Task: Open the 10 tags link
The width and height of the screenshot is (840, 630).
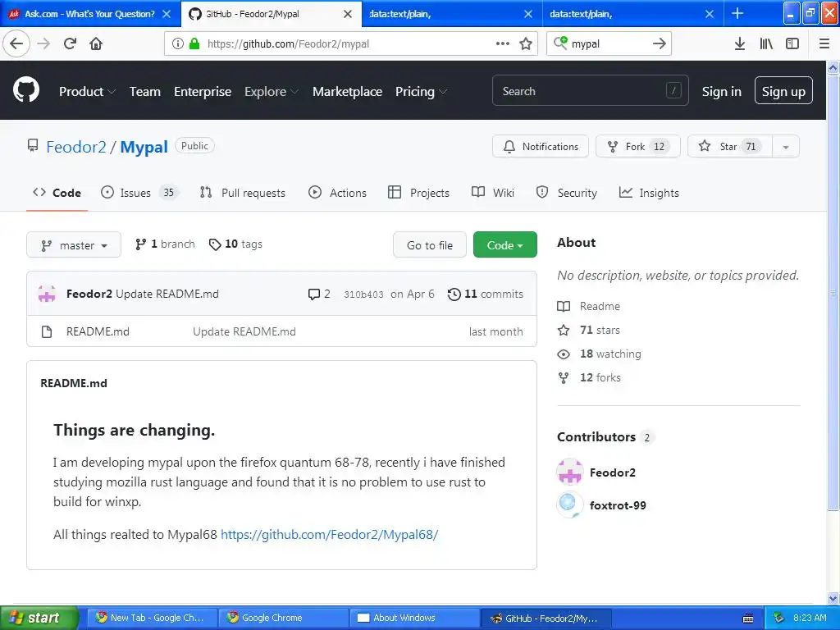Action: [x=235, y=244]
